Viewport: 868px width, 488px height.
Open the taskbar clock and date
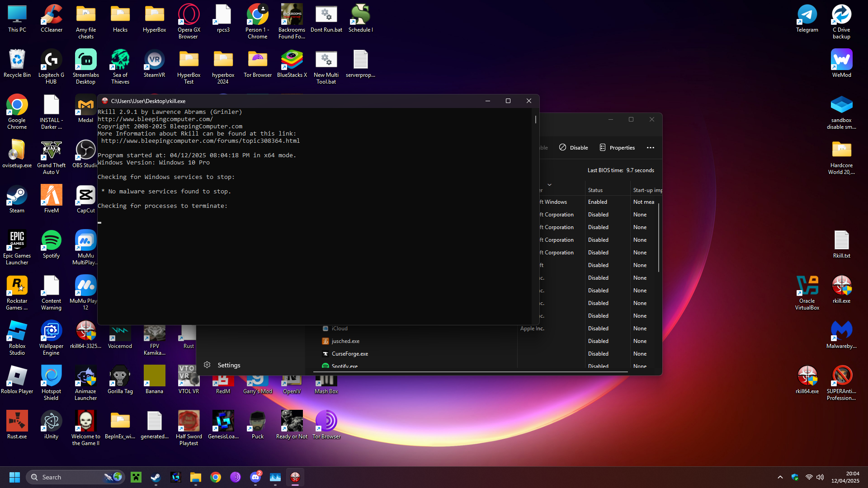pos(845,477)
